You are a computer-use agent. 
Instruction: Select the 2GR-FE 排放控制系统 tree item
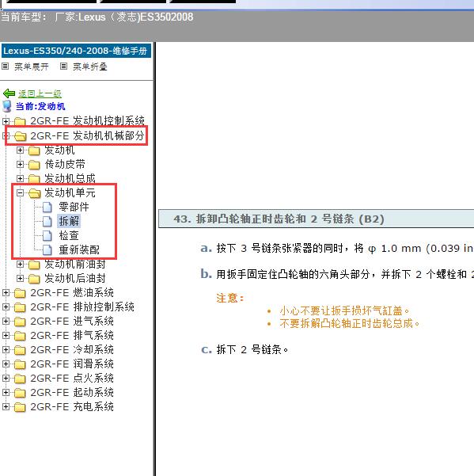pyautogui.click(x=82, y=307)
